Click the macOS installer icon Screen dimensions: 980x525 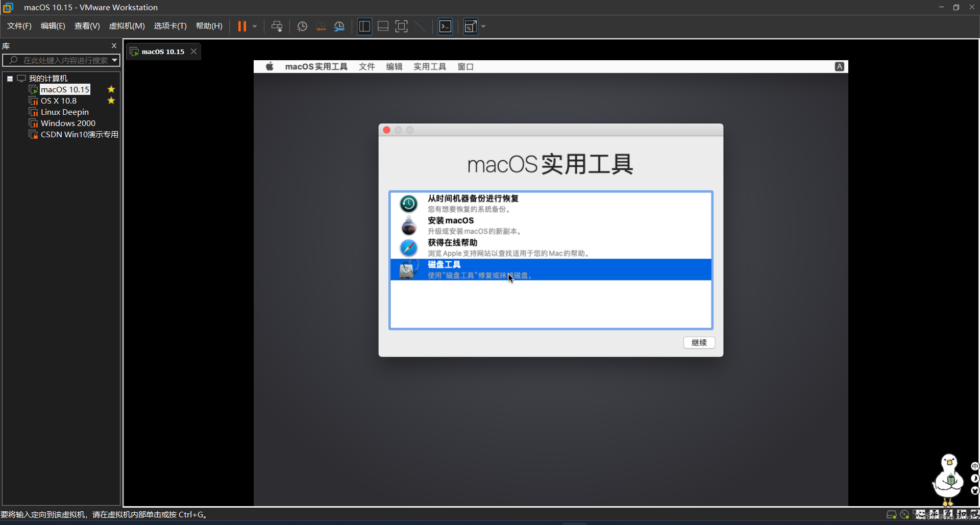click(408, 226)
